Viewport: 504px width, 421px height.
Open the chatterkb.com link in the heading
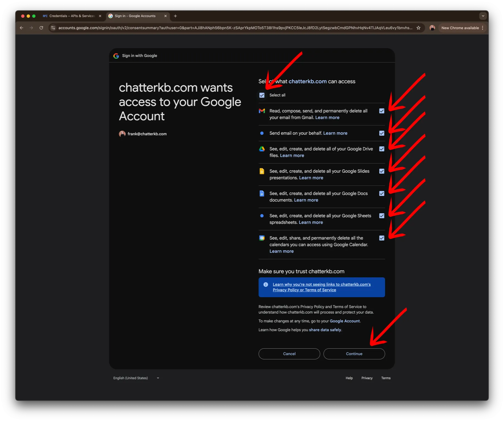pyautogui.click(x=308, y=81)
